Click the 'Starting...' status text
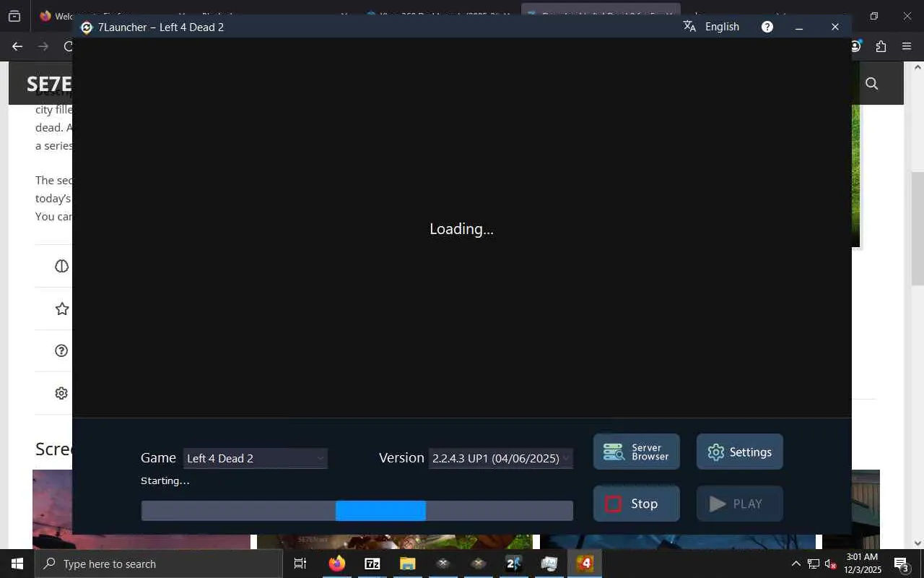 pyautogui.click(x=165, y=480)
